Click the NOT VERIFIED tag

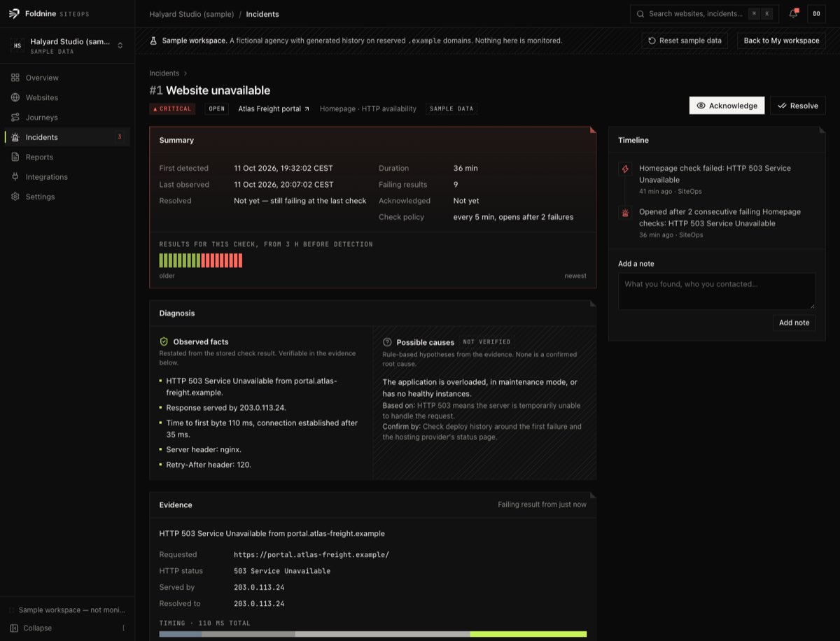pos(486,342)
